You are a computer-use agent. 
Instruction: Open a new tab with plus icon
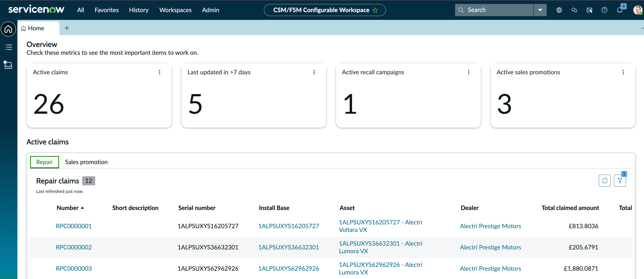pyautogui.click(x=67, y=28)
